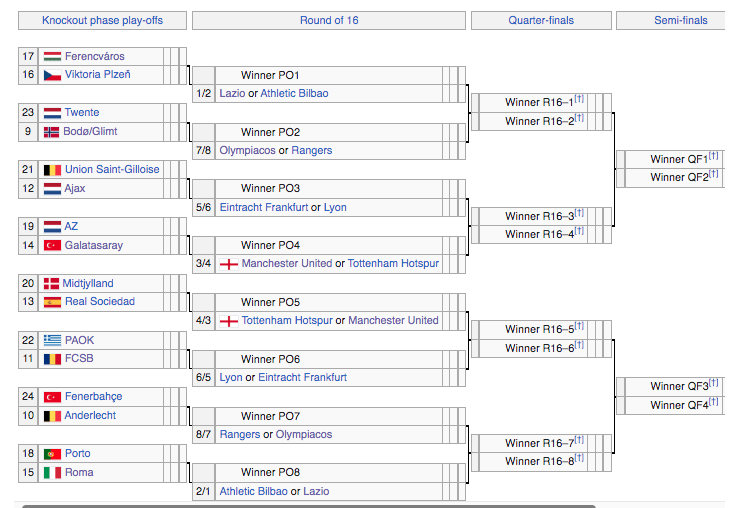The height and width of the screenshot is (508, 739).
Task: Open Lazio link in the 1/2 seed row
Action: (x=232, y=93)
